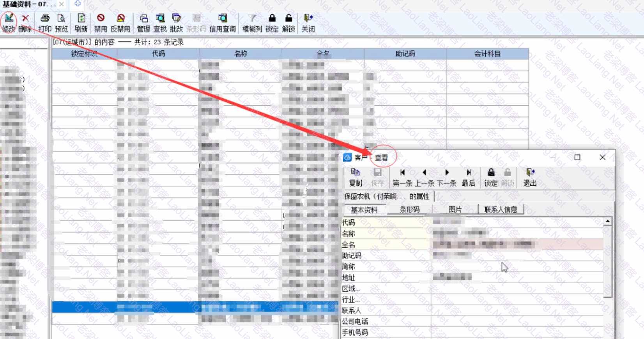Close the 基础资料 document tab
The width and height of the screenshot is (644, 339).
[62, 4]
